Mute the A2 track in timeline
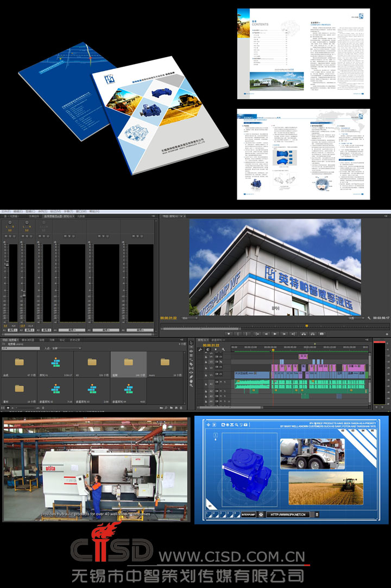 pos(220,391)
